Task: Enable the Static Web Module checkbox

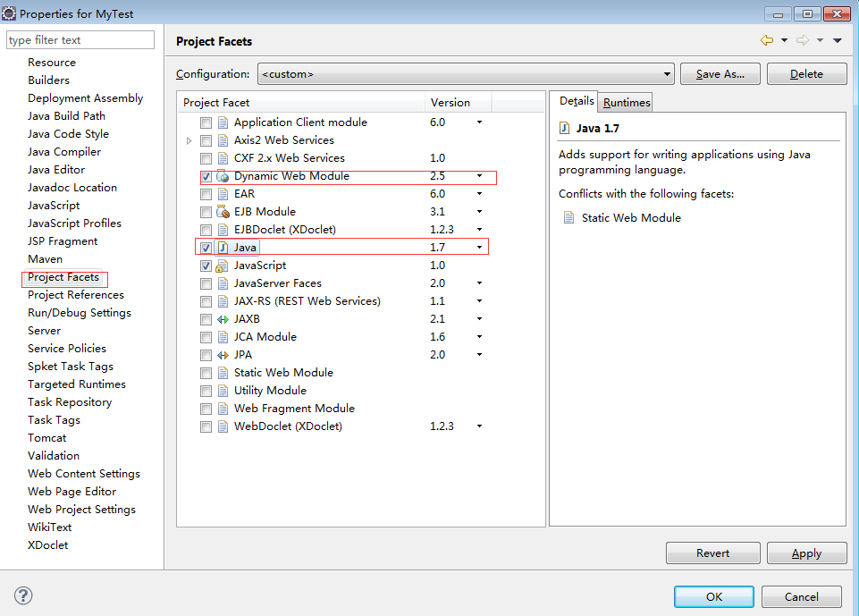Action: (206, 373)
